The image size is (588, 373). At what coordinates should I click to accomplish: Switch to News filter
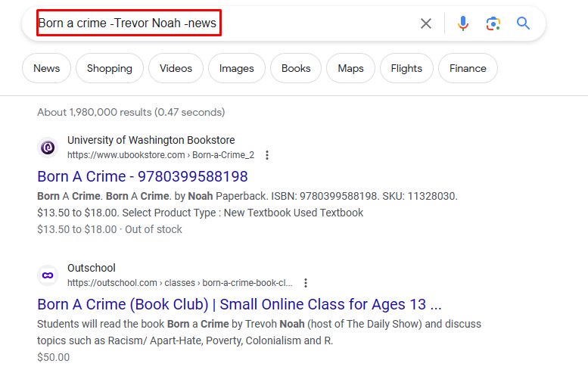[x=46, y=68]
